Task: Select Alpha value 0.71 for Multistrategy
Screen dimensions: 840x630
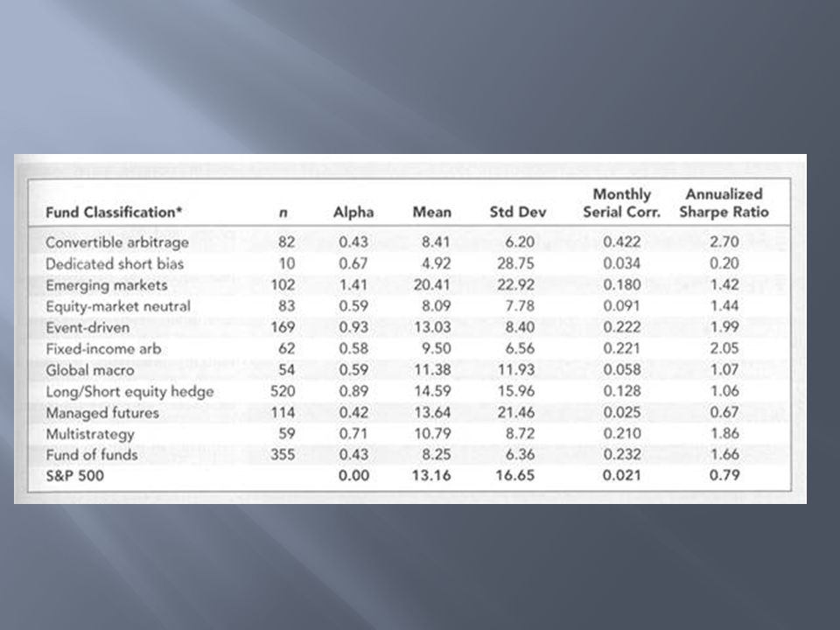Action: [x=353, y=433]
